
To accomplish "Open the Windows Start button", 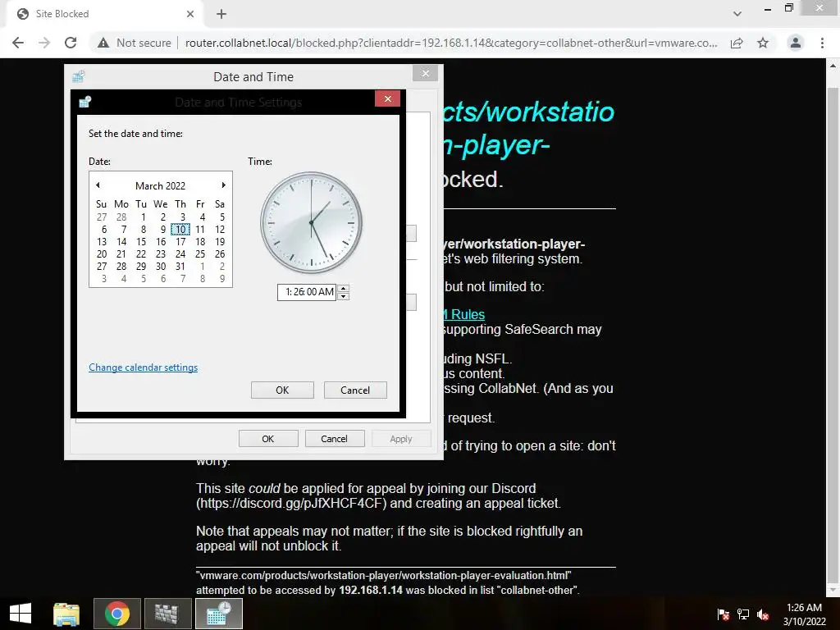I will pos(21,614).
